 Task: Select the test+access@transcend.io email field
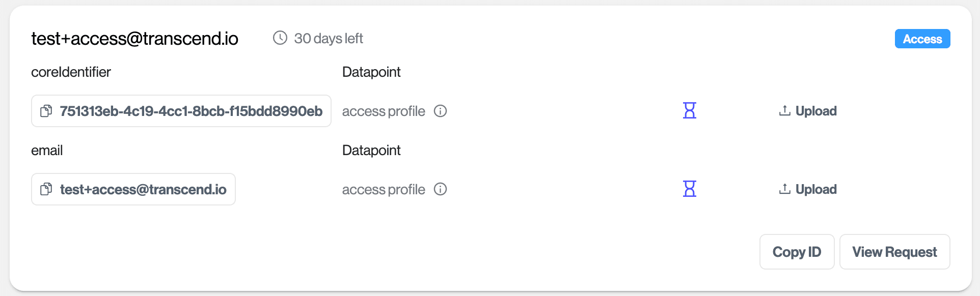click(143, 189)
